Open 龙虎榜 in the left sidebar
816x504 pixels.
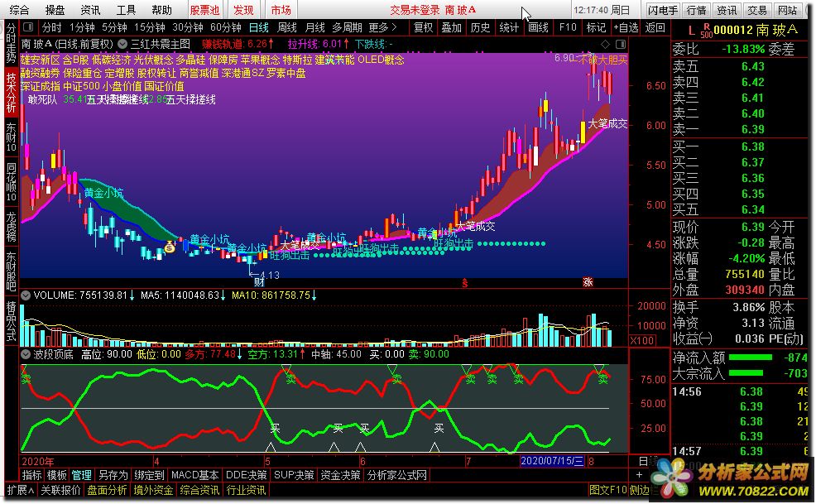[11, 227]
